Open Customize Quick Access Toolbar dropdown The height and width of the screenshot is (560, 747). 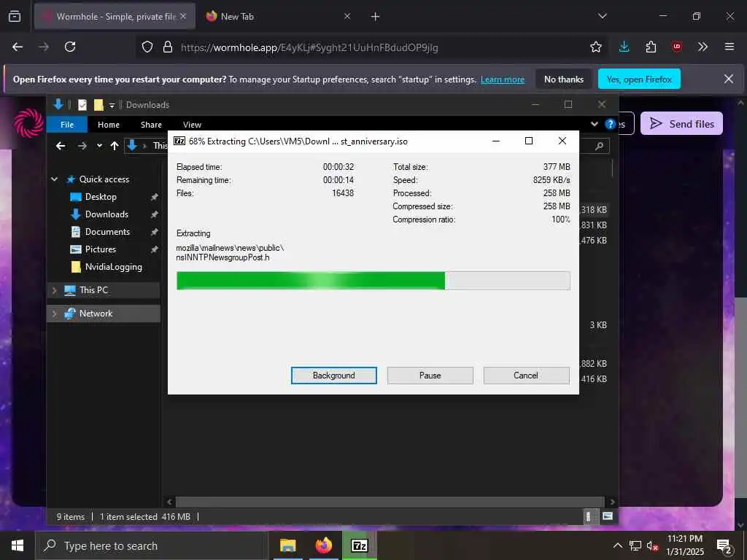pyautogui.click(x=112, y=105)
